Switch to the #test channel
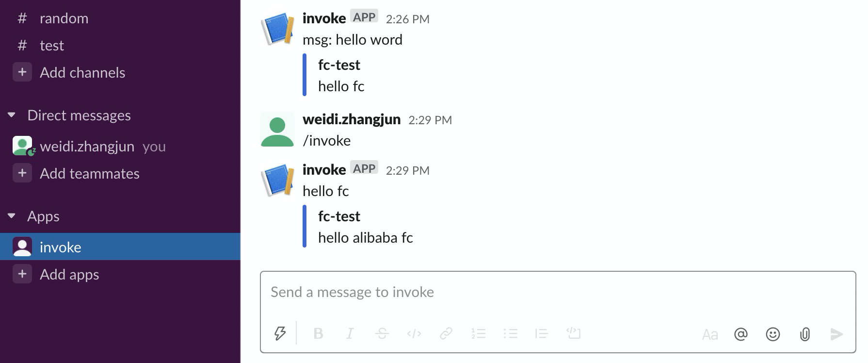The height and width of the screenshot is (363, 868). pyautogui.click(x=52, y=45)
